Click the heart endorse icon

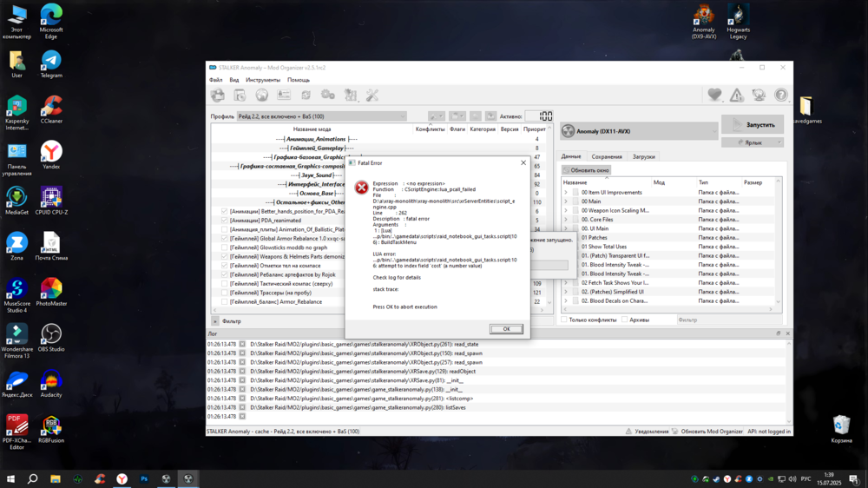point(714,96)
